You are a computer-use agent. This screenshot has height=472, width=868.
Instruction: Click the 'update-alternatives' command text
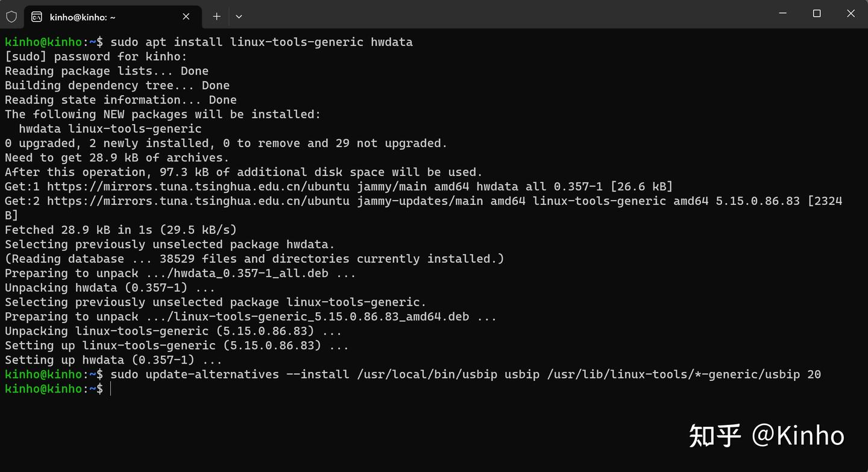(x=212, y=374)
